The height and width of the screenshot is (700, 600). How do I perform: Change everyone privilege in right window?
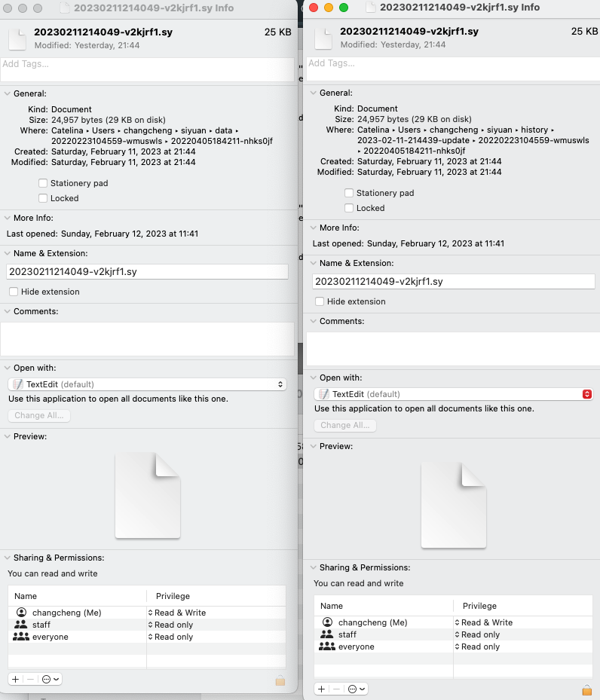[x=477, y=647]
